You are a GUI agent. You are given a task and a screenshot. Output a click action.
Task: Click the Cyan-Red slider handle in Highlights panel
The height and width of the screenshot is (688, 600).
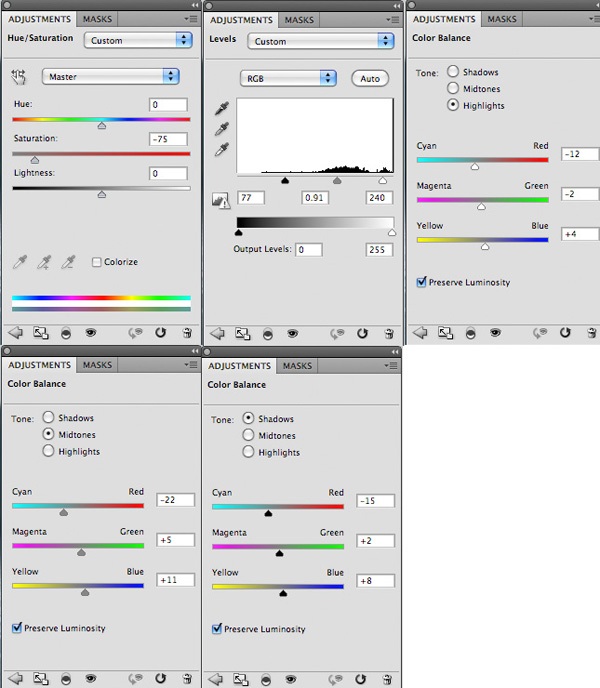474,166
